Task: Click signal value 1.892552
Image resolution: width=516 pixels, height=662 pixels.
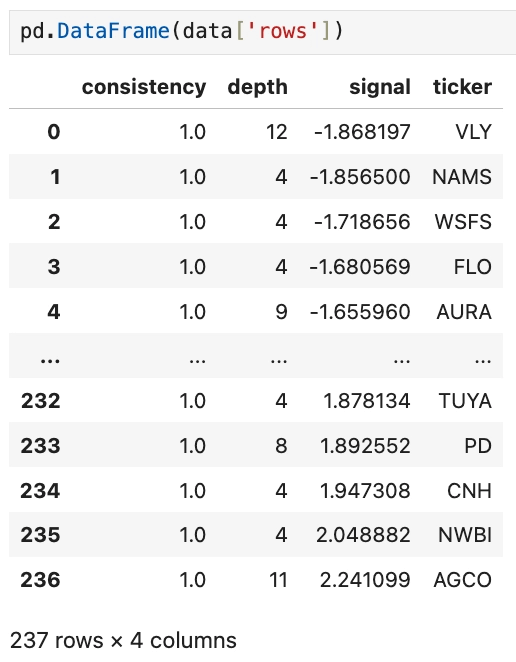Action: tap(365, 445)
